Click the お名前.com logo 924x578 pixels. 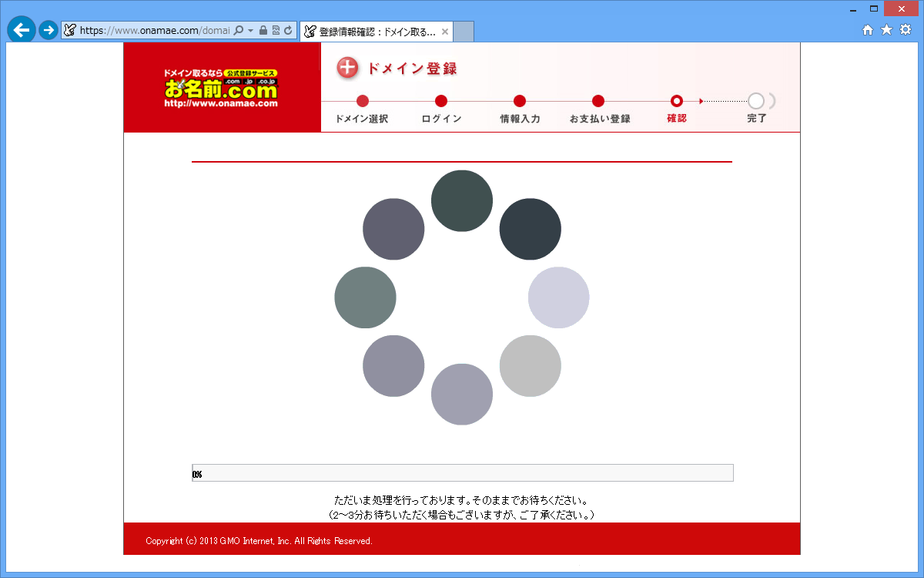click(x=221, y=87)
